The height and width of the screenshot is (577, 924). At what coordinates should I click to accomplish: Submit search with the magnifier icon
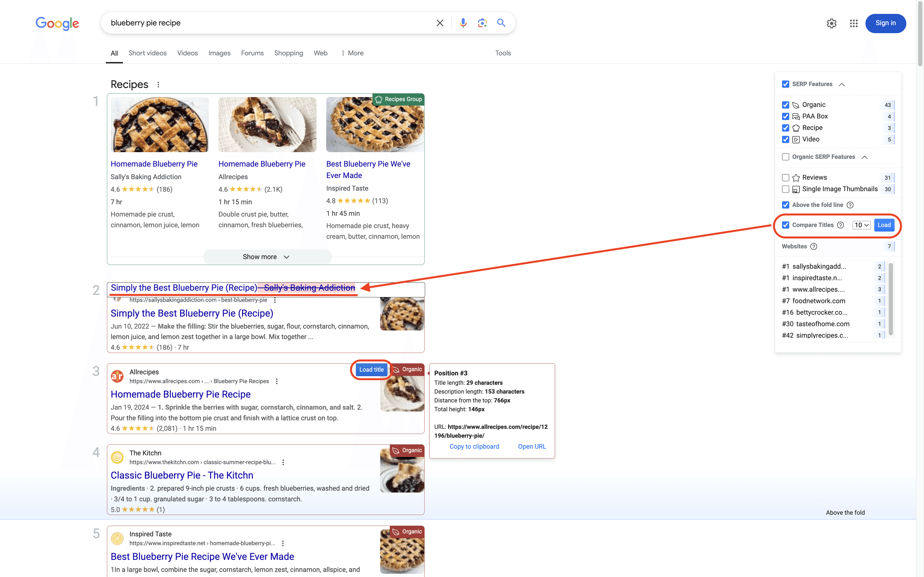[x=501, y=23]
